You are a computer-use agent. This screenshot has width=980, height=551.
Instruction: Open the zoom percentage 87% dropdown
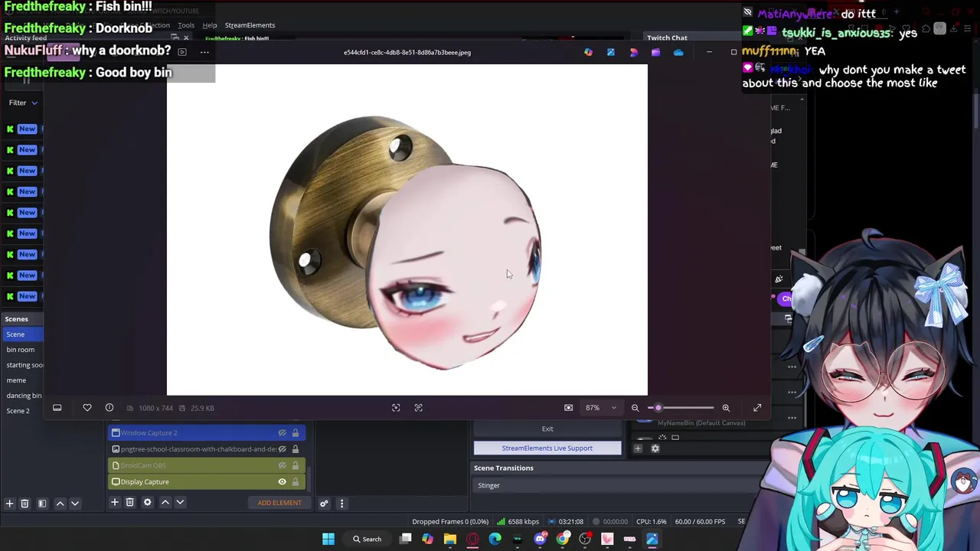(x=601, y=408)
